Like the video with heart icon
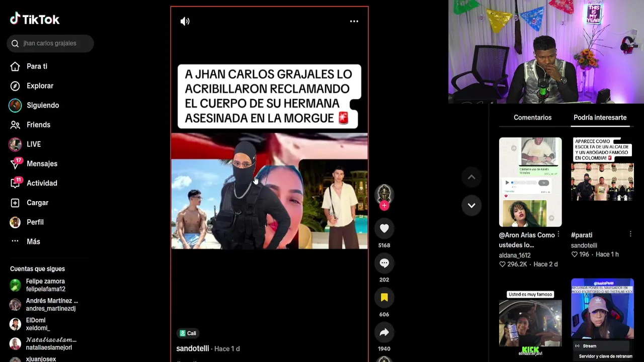The width and height of the screenshot is (644, 362). pyautogui.click(x=384, y=228)
